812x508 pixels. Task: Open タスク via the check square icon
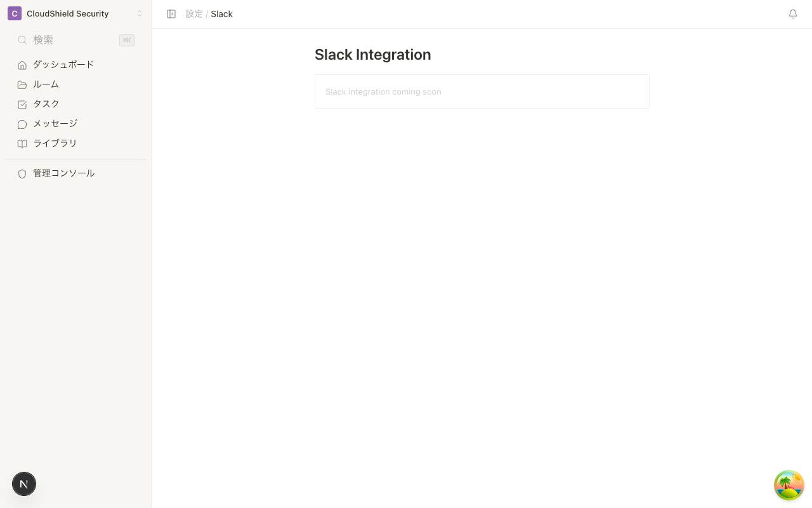(22, 104)
